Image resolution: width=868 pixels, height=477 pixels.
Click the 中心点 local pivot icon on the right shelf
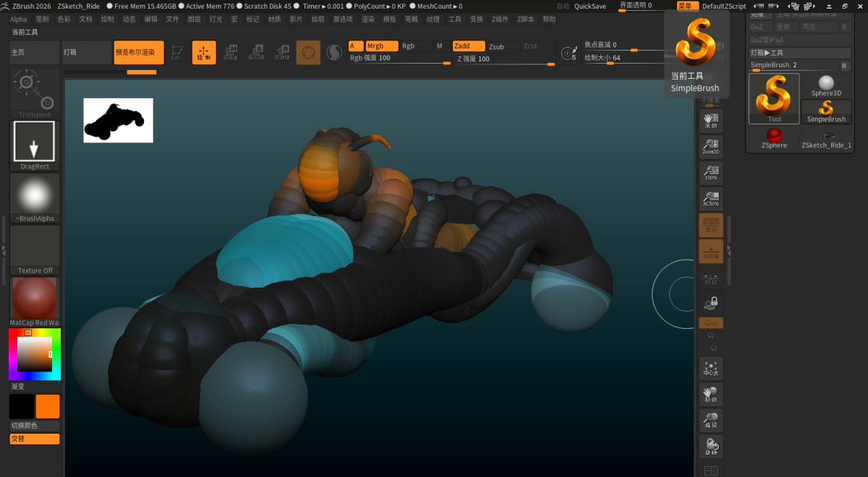point(711,369)
